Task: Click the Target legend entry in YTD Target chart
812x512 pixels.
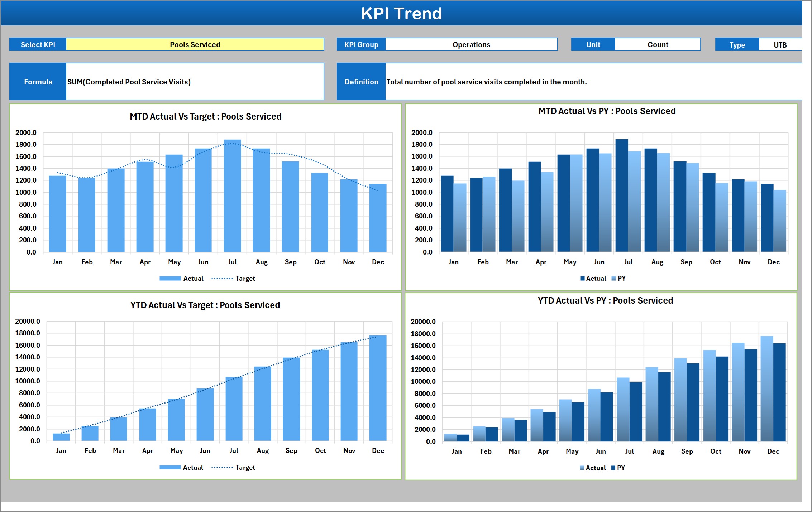Action: [233, 468]
